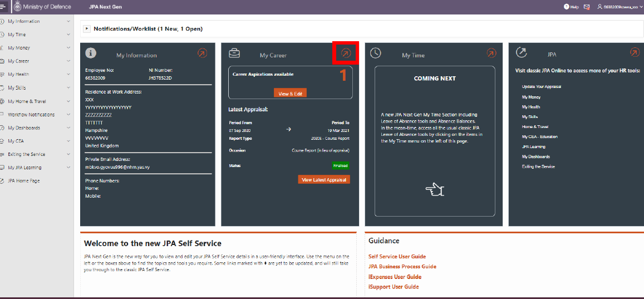Expand Exiting the Service sidebar chevron
This screenshot has width=644, height=299.
[x=68, y=154]
